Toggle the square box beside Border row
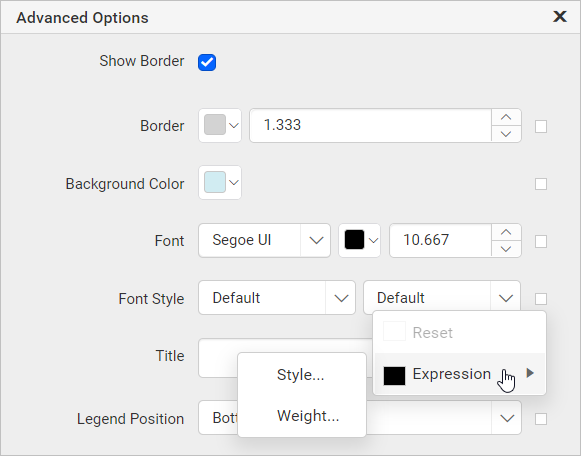This screenshot has height=456, width=581. pyautogui.click(x=541, y=127)
